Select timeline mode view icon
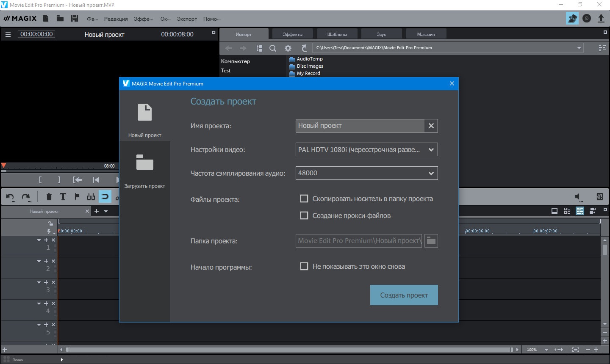The width and height of the screenshot is (610, 364). [x=580, y=211]
